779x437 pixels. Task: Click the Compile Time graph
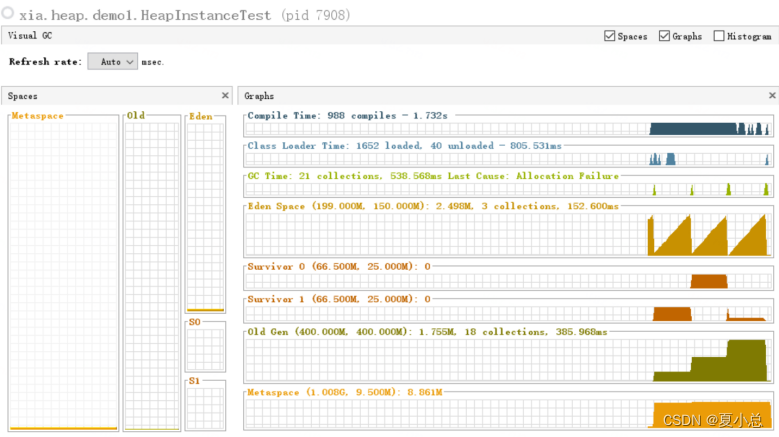click(508, 129)
